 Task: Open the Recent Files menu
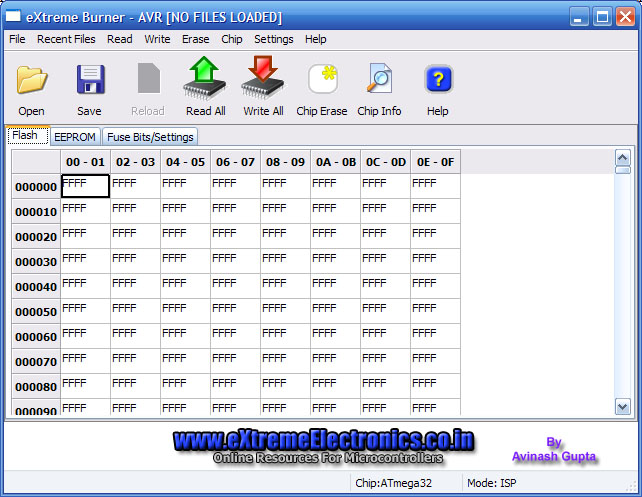[66, 39]
